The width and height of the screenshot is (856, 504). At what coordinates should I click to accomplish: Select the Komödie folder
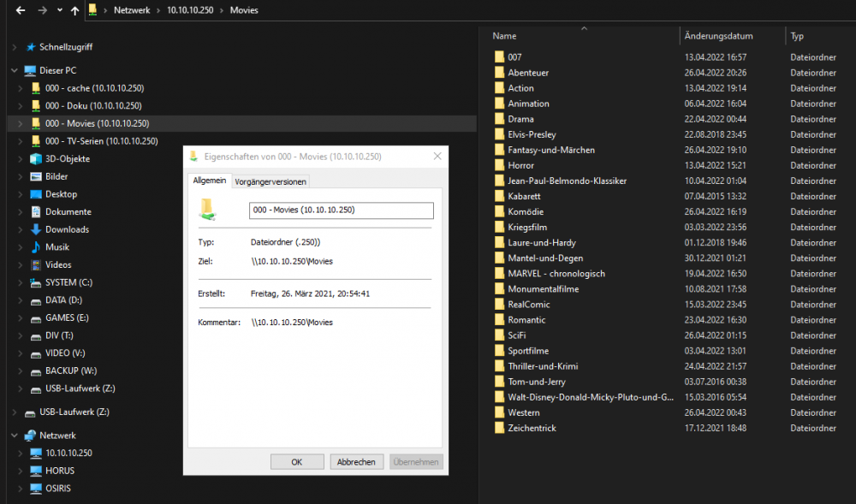click(526, 211)
